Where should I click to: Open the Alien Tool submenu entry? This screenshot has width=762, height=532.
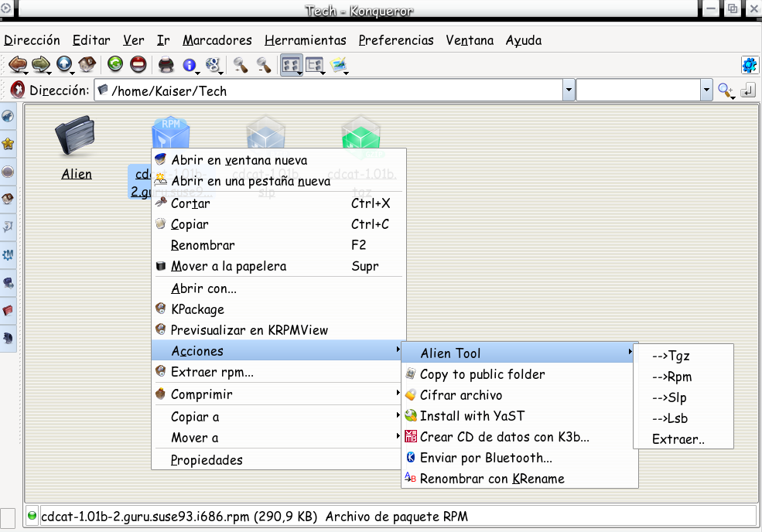518,353
